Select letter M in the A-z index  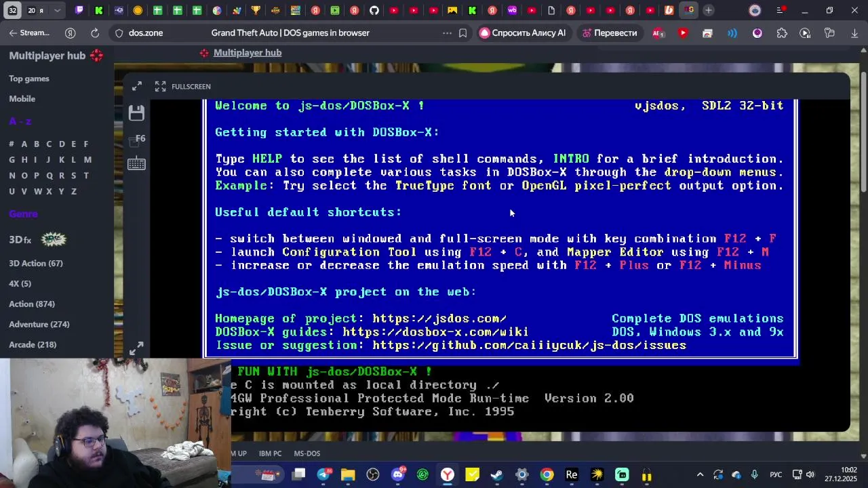pyautogui.click(x=87, y=159)
